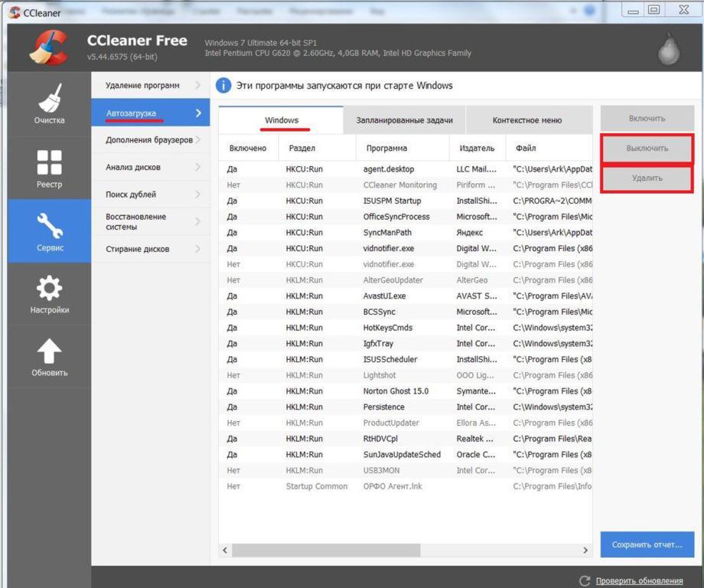The height and width of the screenshot is (588, 704).
Task: Click chevron next to Анализ дисков
Action: click(x=198, y=167)
